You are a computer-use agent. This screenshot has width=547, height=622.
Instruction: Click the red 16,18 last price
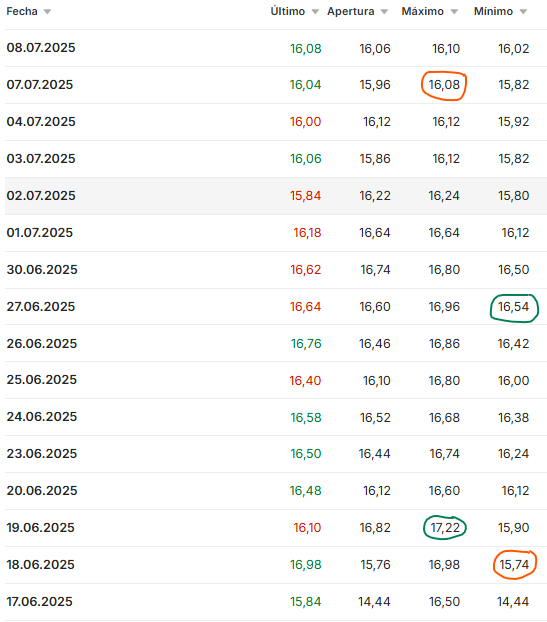(307, 233)
